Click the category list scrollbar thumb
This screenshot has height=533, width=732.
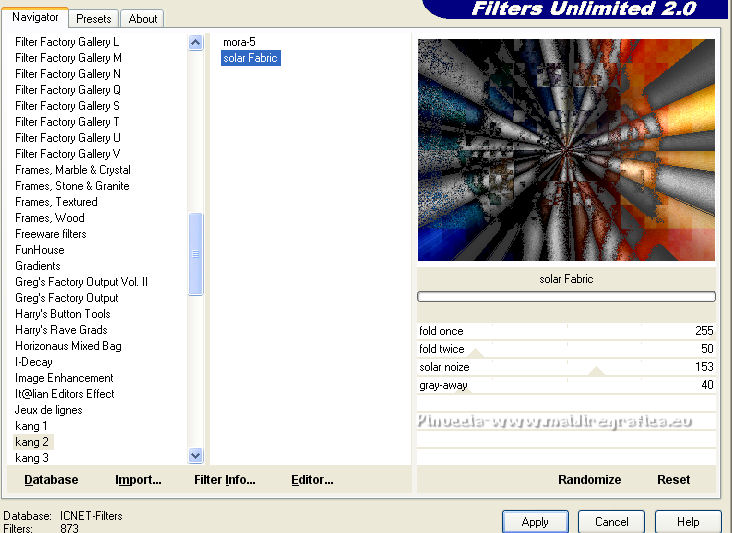coord(196,254)
